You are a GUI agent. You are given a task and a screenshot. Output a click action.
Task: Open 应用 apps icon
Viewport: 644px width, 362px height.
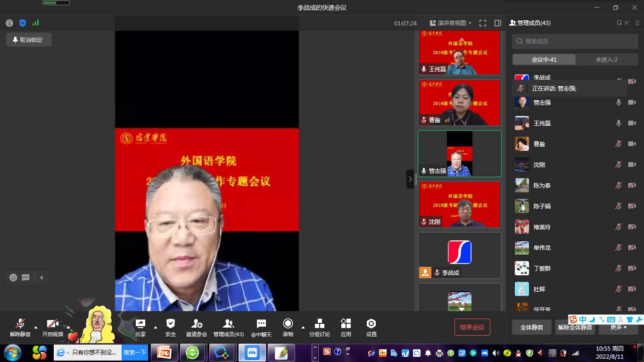click(x=346, y=324)
